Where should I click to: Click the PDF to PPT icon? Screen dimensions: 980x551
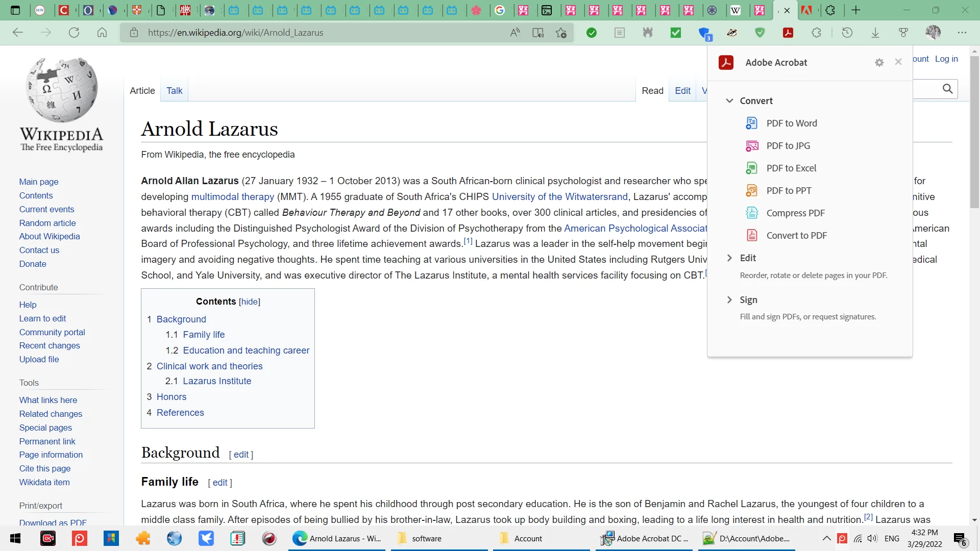tap(751, 190)
